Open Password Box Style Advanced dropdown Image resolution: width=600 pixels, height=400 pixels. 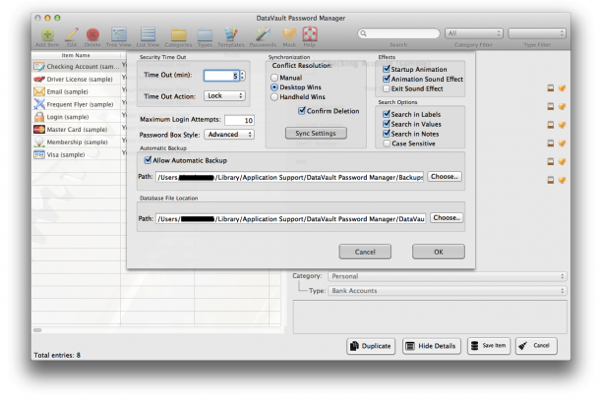pos(229,134)
